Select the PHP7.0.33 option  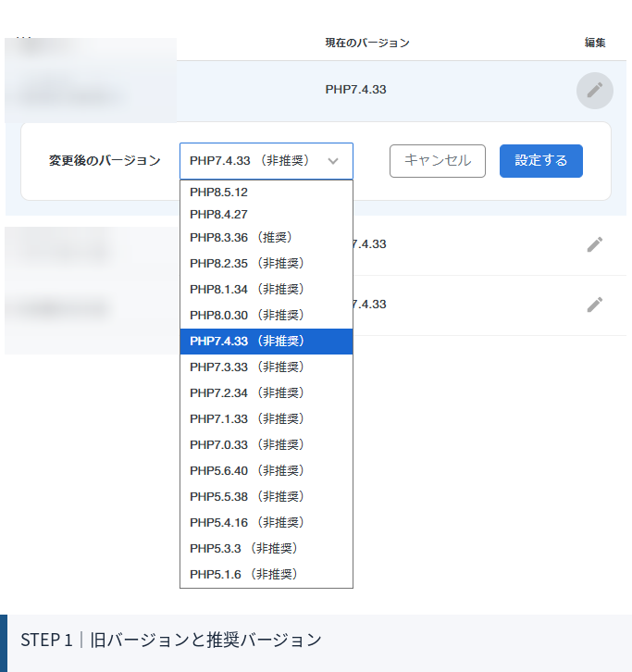coord(266,445)
